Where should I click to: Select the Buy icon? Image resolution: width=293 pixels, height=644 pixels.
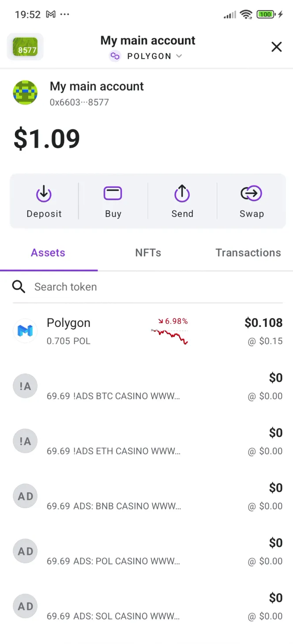tap(113, 193)
